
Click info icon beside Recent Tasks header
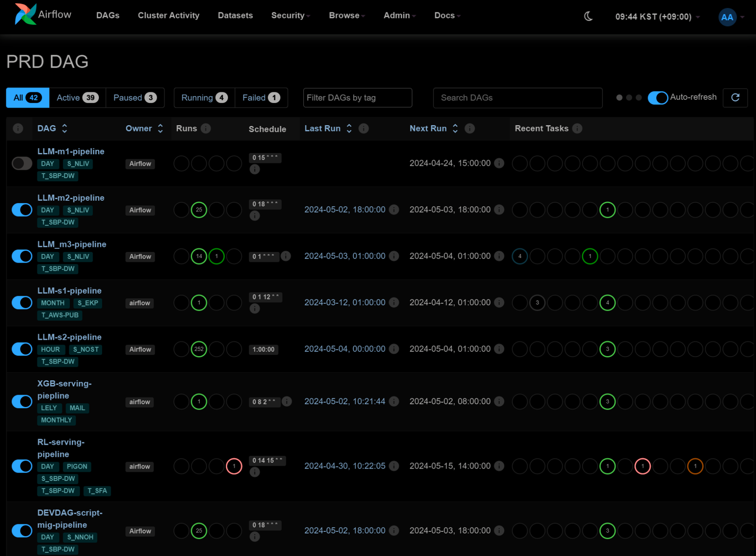(577, 128)
